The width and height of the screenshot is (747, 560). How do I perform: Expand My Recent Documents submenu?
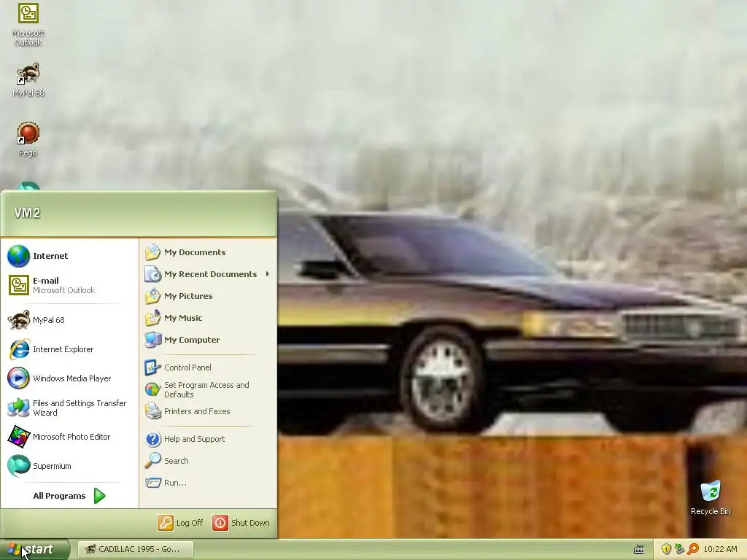208,274
